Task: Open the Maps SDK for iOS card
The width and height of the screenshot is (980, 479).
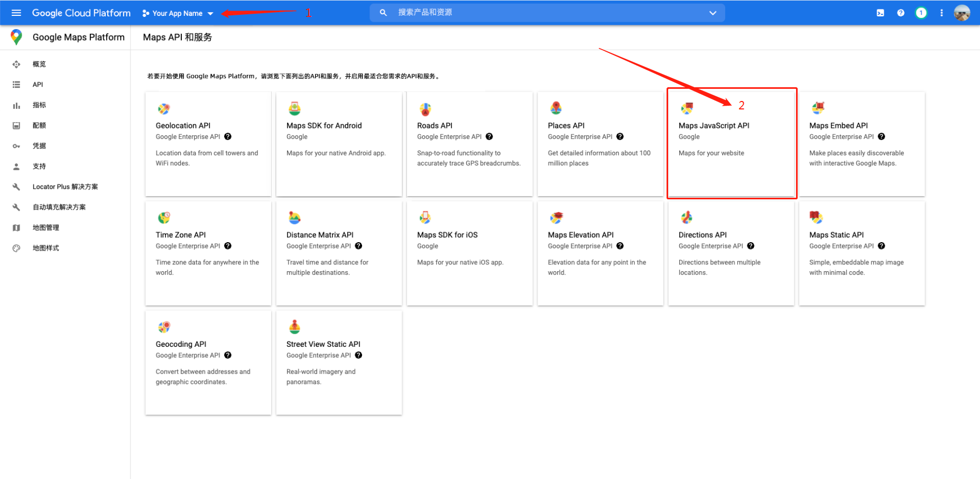Action: coord(469,253)
